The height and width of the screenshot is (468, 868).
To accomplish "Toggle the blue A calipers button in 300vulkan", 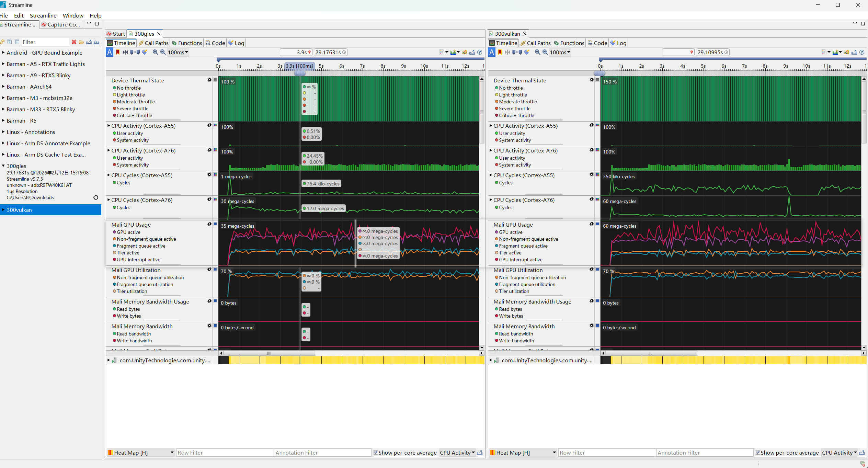I will [x=492, y=52].
